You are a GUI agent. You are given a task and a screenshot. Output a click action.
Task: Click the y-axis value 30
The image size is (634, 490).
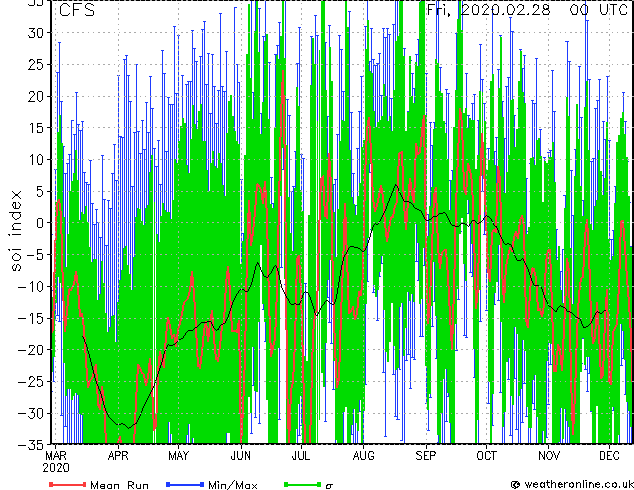(35, 33)
